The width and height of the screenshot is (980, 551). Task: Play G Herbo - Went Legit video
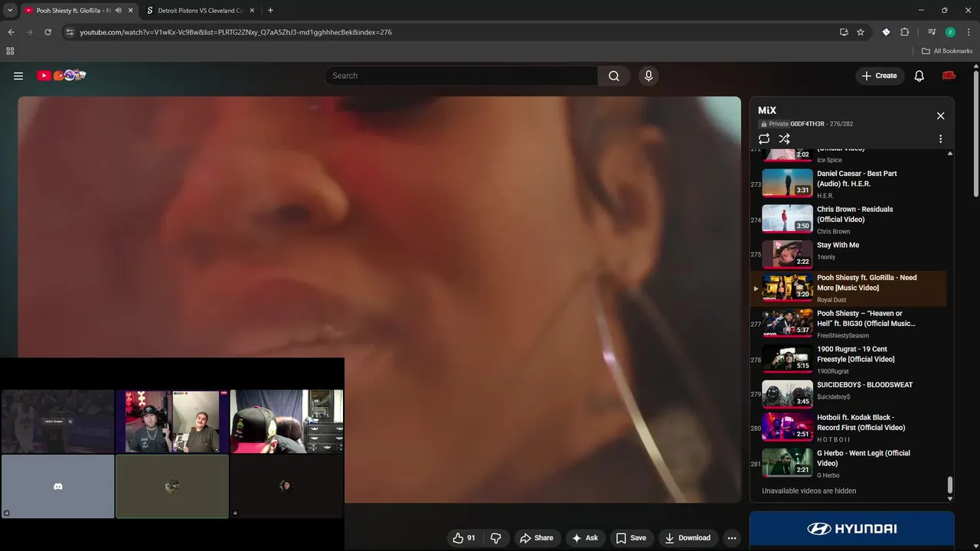(x=848, y=464)
